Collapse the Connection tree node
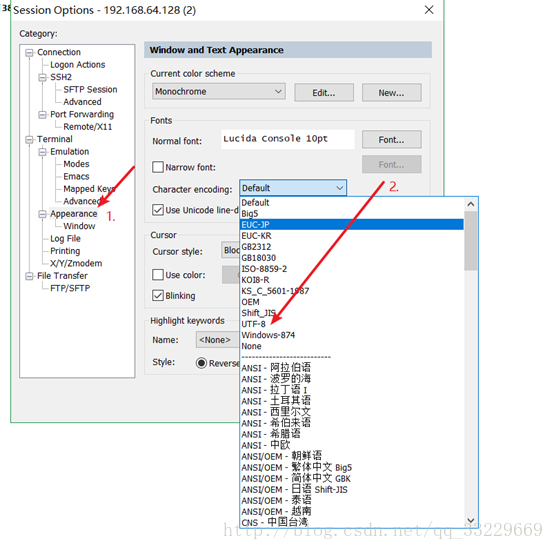The width and height of the screenshot is (554, 550). 29,53
